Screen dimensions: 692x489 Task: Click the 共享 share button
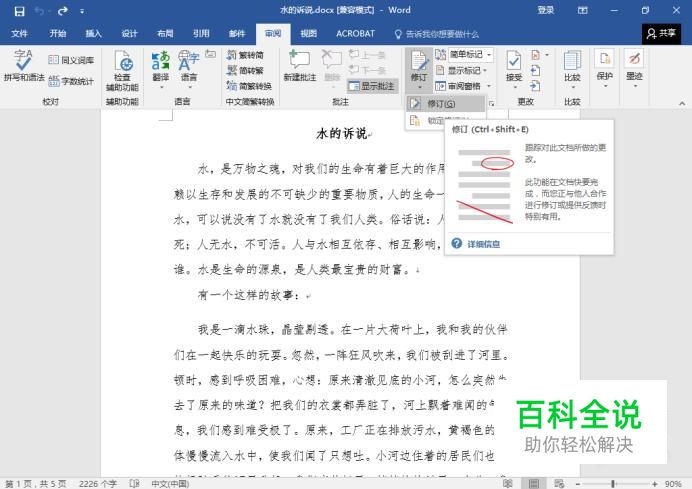[x=661, y=34]
